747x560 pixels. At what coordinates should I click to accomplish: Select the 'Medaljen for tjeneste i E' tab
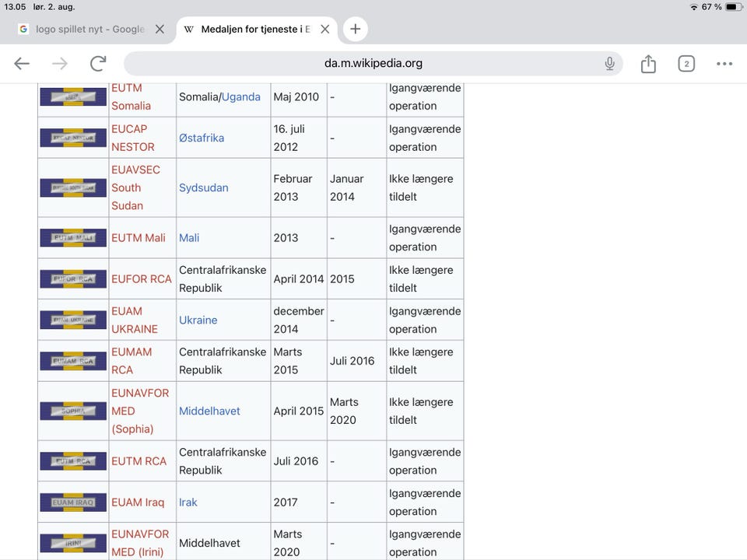click(255, 29)
